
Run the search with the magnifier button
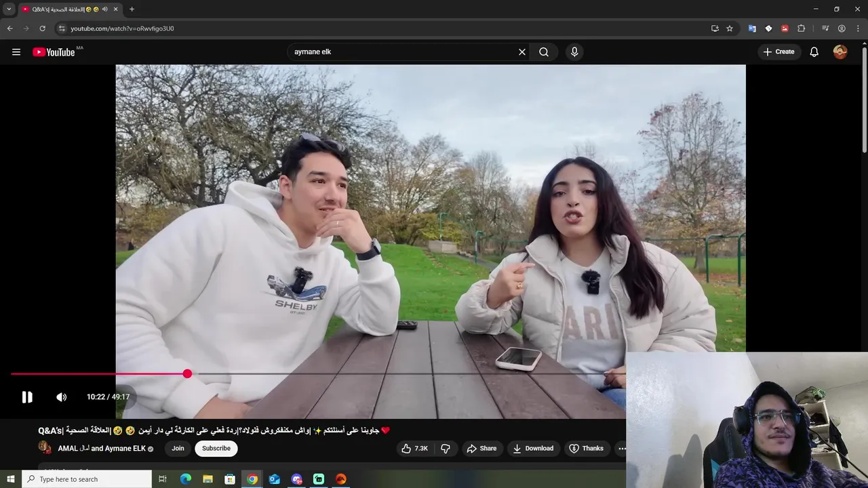(x=544, y=52)
